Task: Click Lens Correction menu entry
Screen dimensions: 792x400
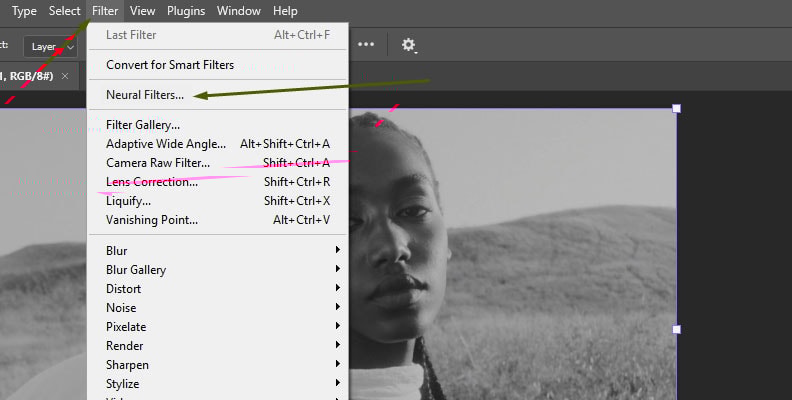Action: [x=152, y=182]
